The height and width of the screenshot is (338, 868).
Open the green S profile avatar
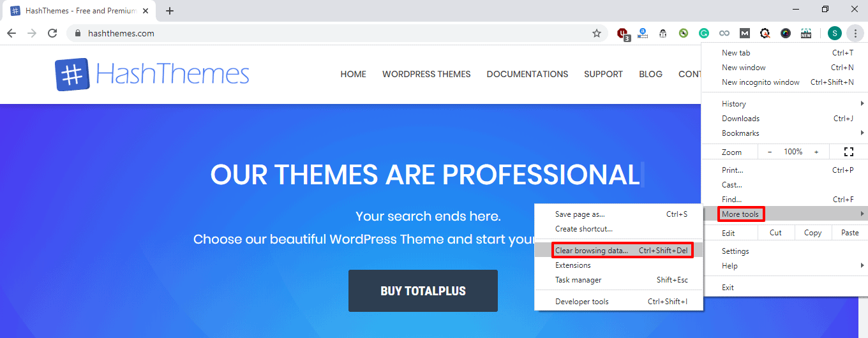(x=835, y=33)
